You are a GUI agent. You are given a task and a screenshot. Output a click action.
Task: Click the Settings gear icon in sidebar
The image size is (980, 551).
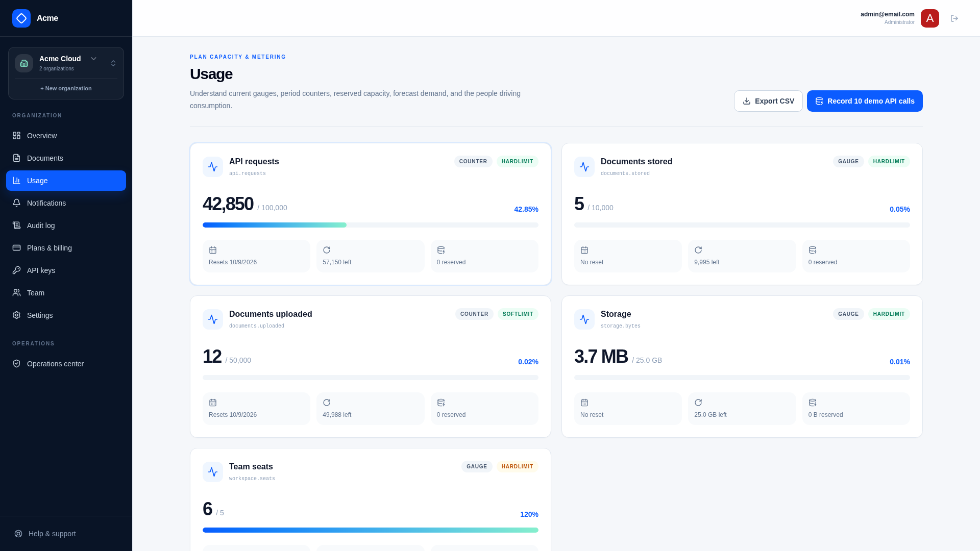(17, 315)
